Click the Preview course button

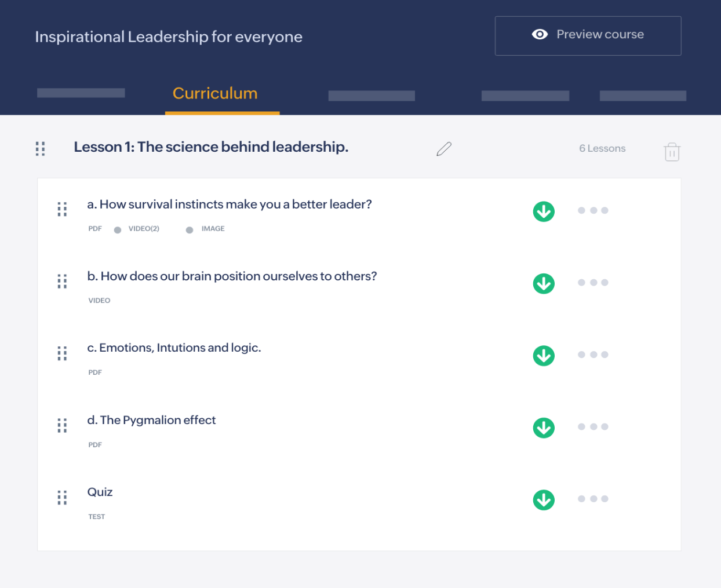click(x=588, y=35)
